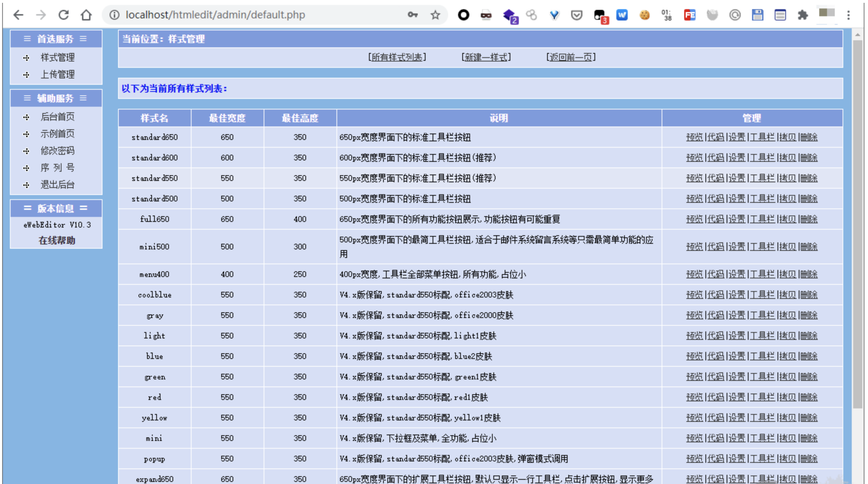Open the blue V extension icon
868x484 pixels.
(554, 15)
